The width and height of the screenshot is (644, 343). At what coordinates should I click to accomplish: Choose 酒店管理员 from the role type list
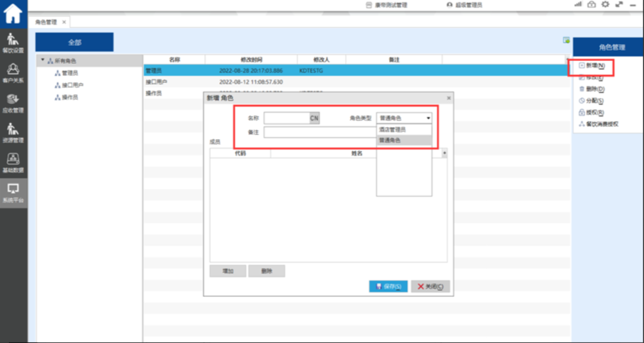393,129
